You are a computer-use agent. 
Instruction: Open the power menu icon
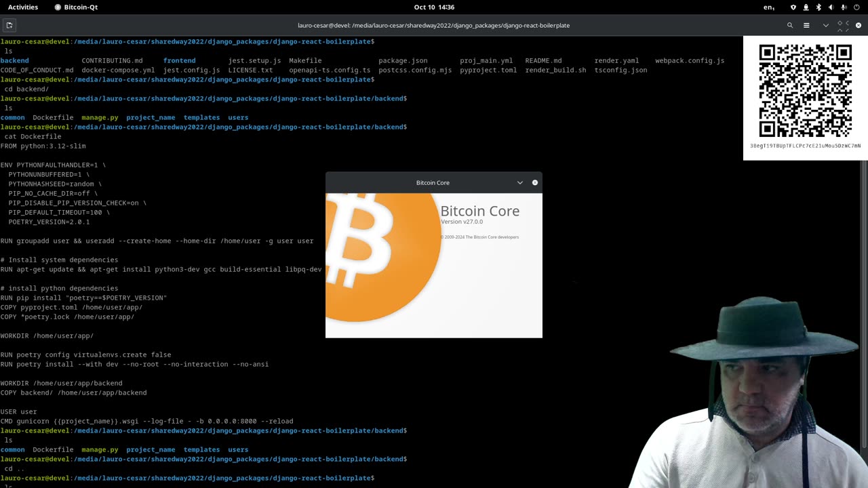coord(857,7)
